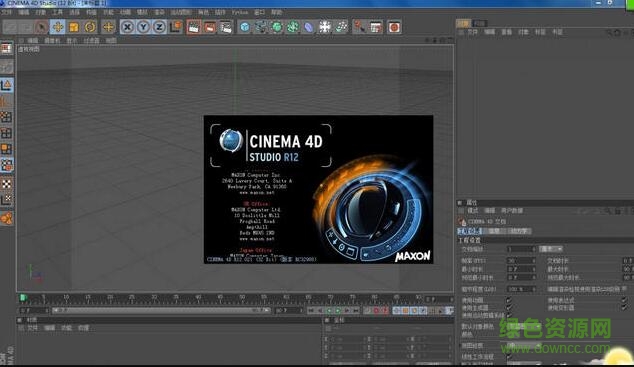Viewport: 634px width, 367px height.
Task: Switch to the 信息 attributes tab
Action: 494,231
